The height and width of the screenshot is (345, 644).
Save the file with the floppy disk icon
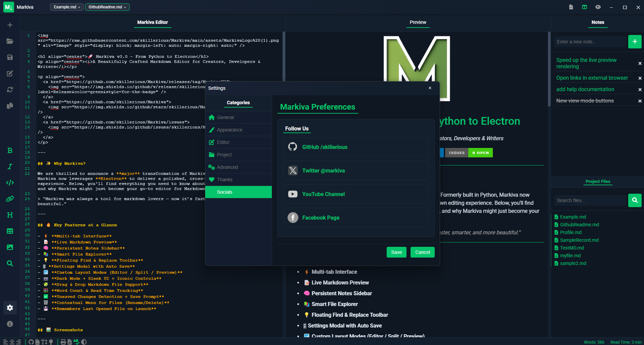[x=10, y=57]
